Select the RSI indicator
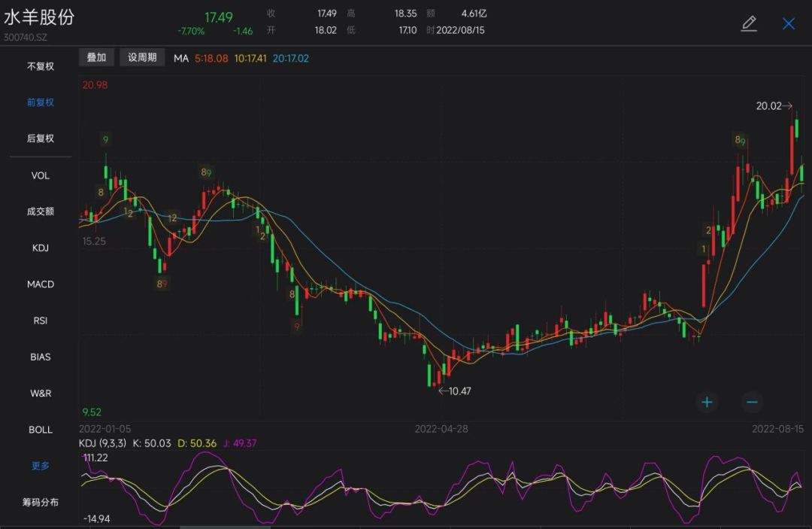This screenshot has width=812, height=529. coord(41,321)
